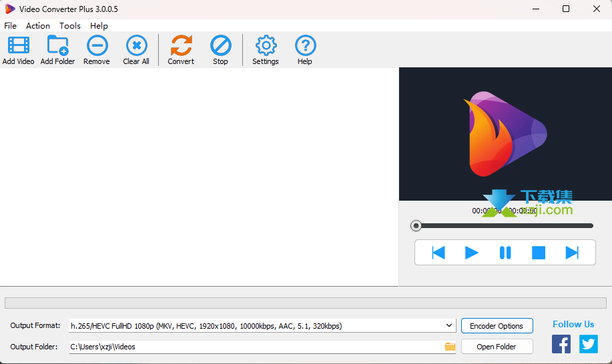Open the Action menu

(38, 26)
